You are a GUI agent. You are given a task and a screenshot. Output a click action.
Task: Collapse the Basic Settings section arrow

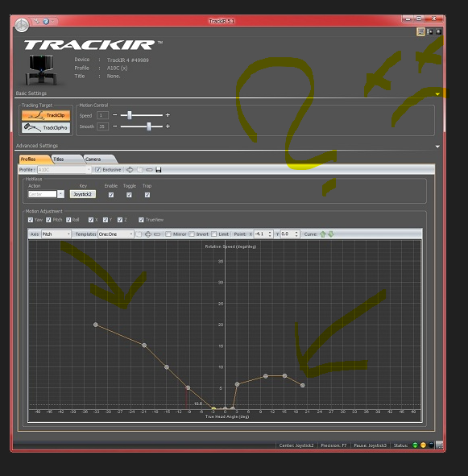point(437,94)
